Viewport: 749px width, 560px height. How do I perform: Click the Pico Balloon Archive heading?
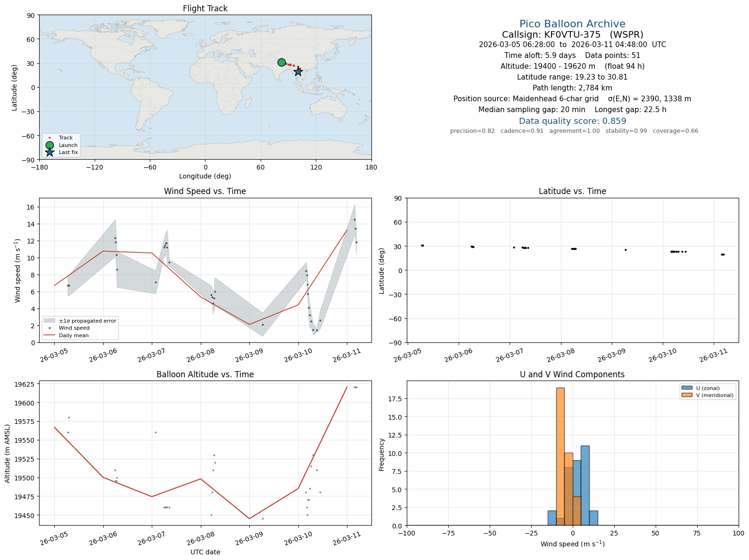[572, 24]
